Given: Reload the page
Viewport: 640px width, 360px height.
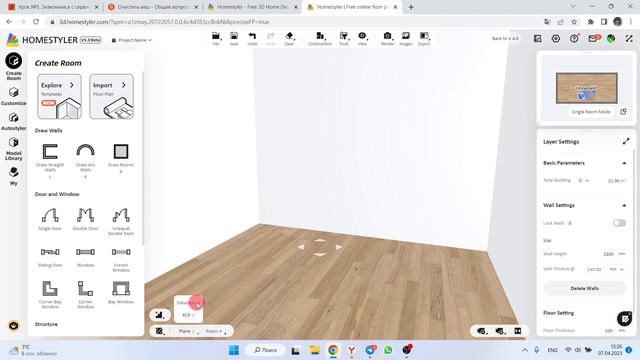Looking at the screenshot, I should pos(36,22).
